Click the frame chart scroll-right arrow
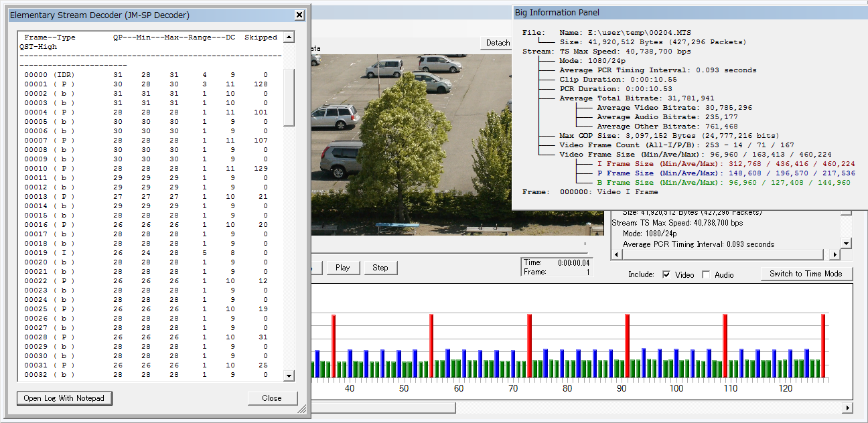This screenshot has height=423, width=868. pyautogui.click(x=847, y=408)
